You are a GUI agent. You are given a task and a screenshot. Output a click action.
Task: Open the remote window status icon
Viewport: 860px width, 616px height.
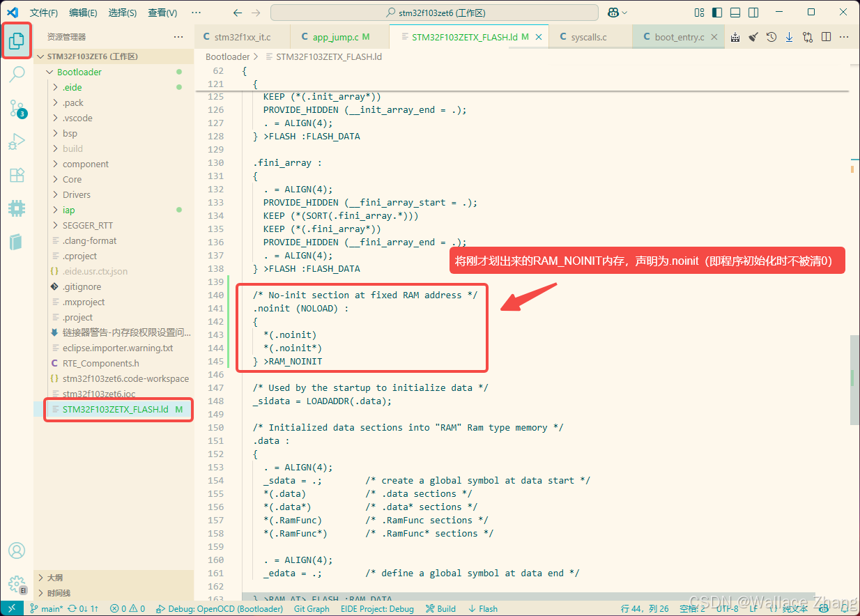coord(12,608)
